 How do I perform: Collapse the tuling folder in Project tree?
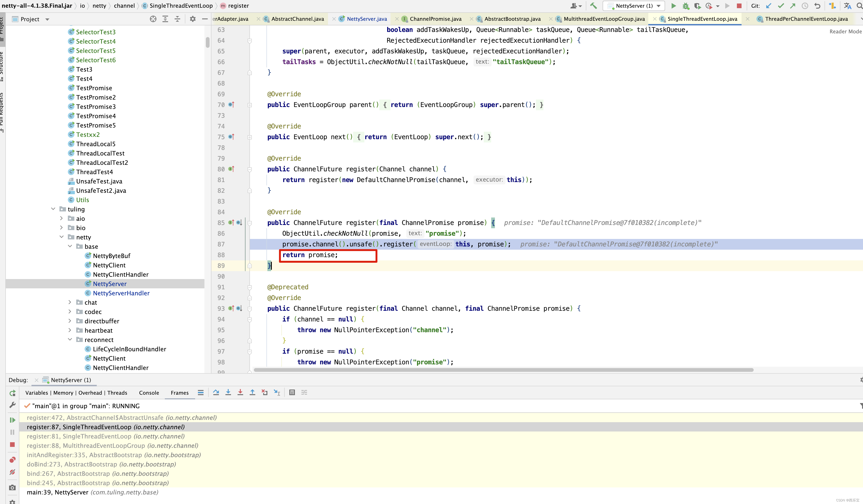point(53,209)
